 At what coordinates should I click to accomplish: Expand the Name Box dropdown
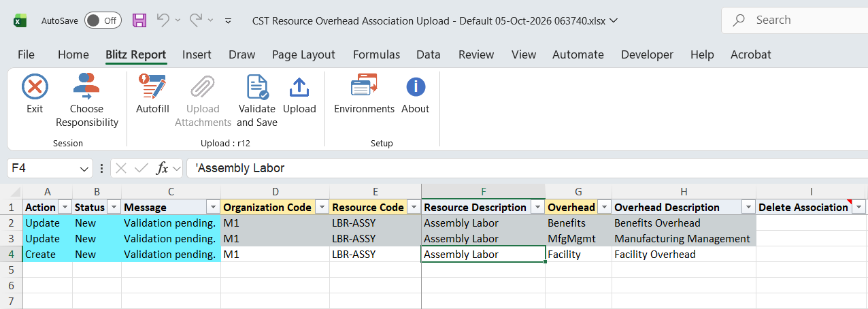(84, 168)
